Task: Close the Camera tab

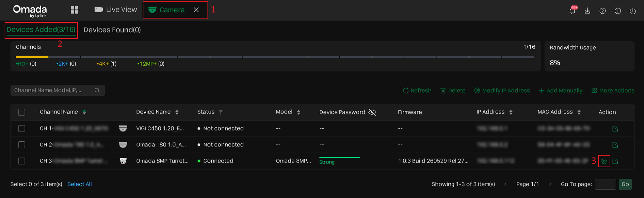Action: point(196,10)
